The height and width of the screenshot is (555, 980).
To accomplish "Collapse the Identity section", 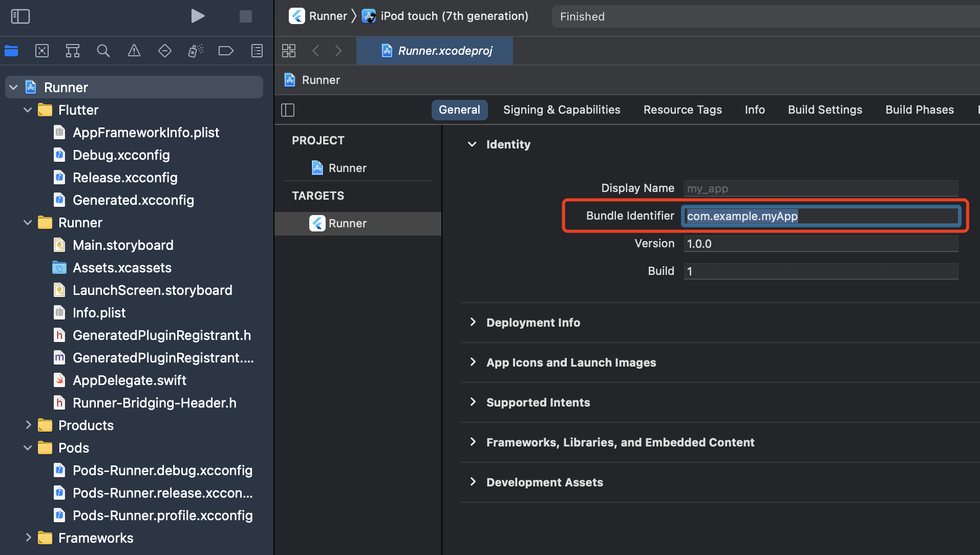I will [x=472, y=144].
